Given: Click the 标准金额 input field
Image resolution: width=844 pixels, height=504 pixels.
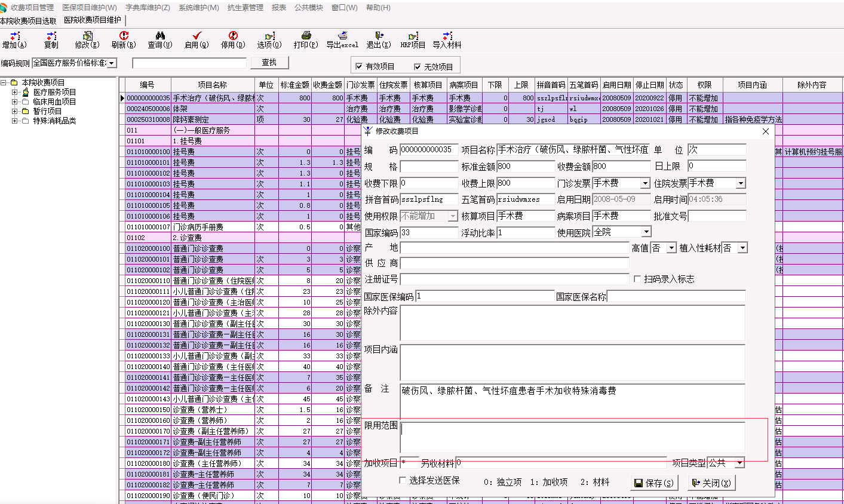Looking at the screenshot, I should click(526, 167).
